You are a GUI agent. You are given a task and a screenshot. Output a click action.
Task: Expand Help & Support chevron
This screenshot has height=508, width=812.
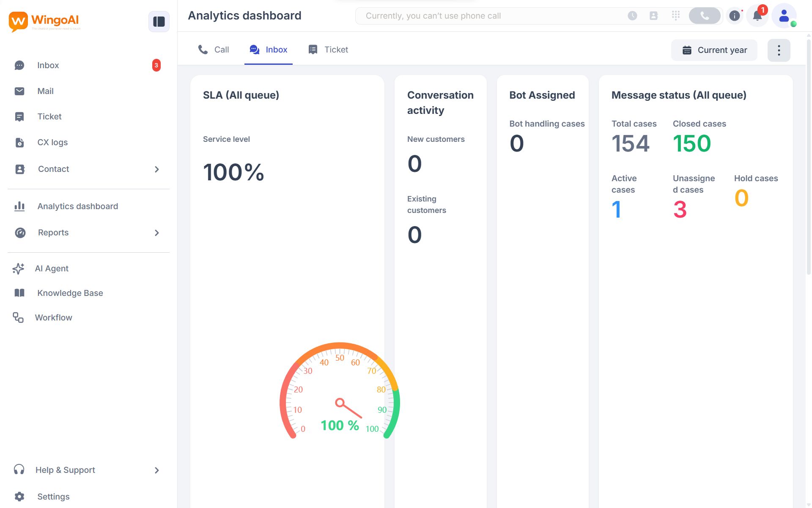click(157, 470)
